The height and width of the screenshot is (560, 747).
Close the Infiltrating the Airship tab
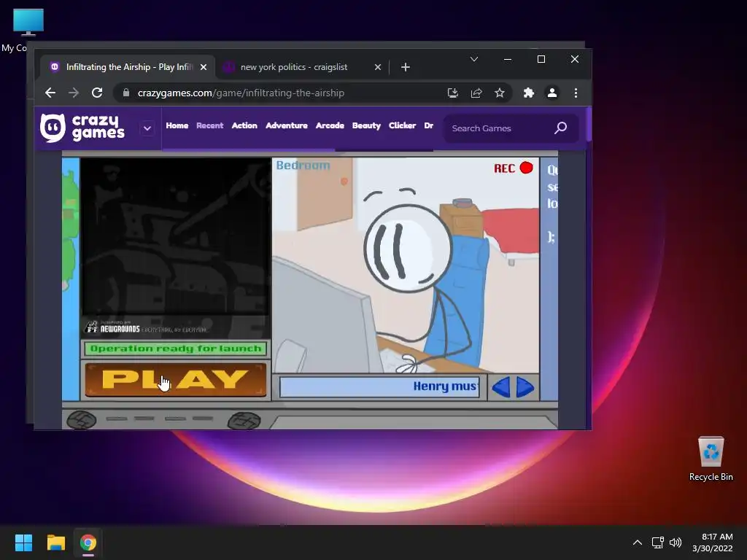[x=204, y=67]
